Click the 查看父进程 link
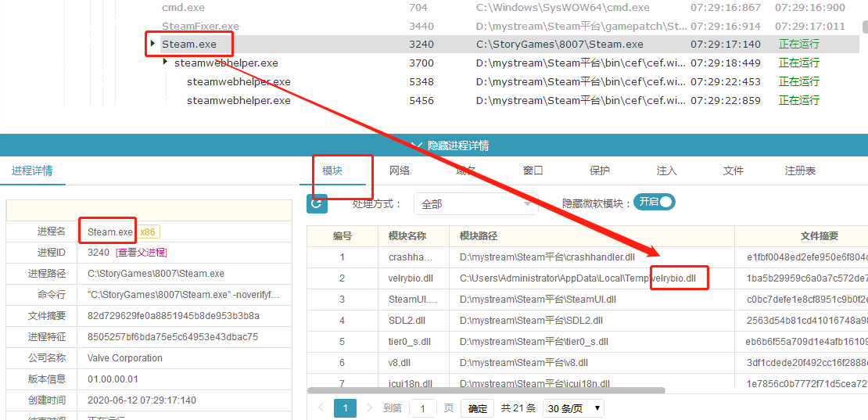Screen dimensions: 868x420 coord(142,253)
